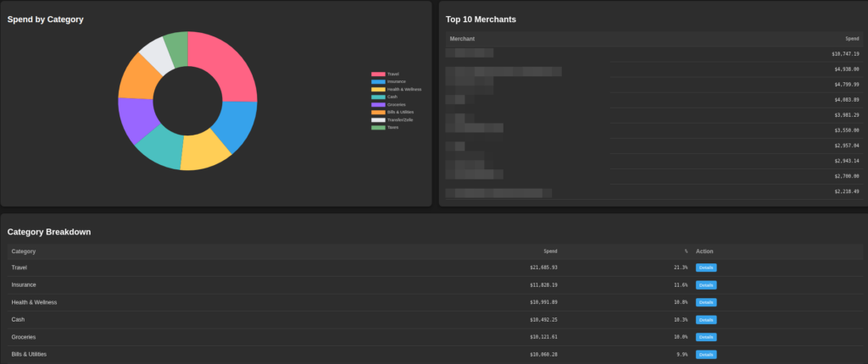Image resolution: width=868 pixels, height=364 pixels.
Task: Show Details for Groceries category
Action: pos(705,337)
